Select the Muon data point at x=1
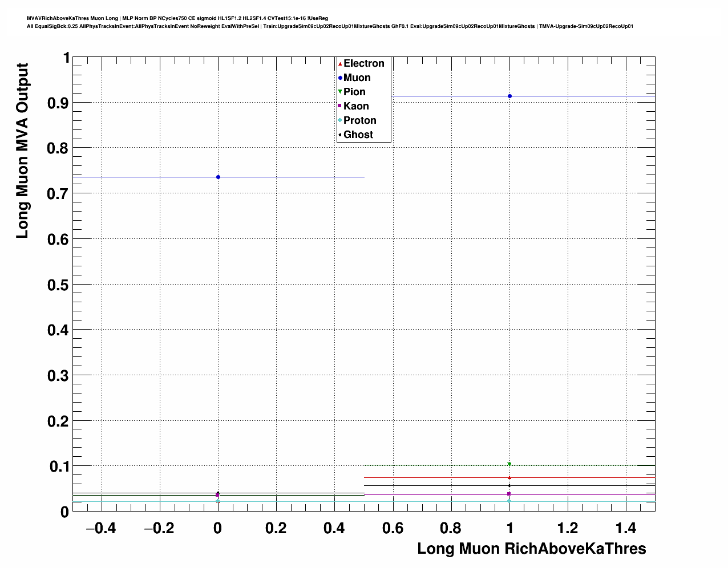Image resolution: width=728 pixels, height=568 pixels. click(x=509, y=96)
